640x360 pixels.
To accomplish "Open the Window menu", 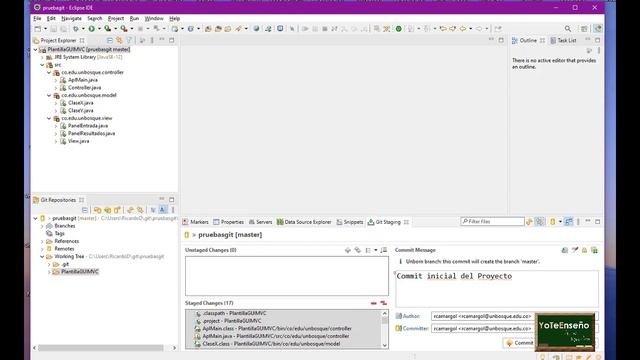I will point(154,18).
